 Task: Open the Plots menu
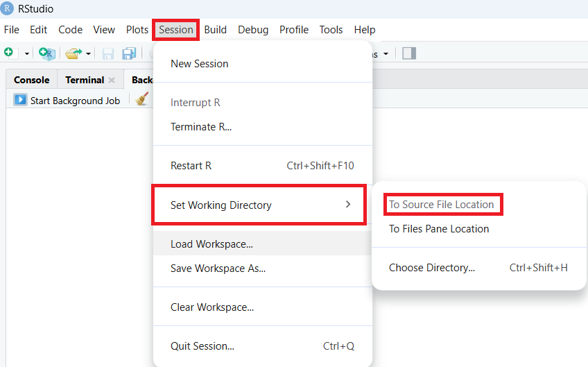tap(137, 30)
